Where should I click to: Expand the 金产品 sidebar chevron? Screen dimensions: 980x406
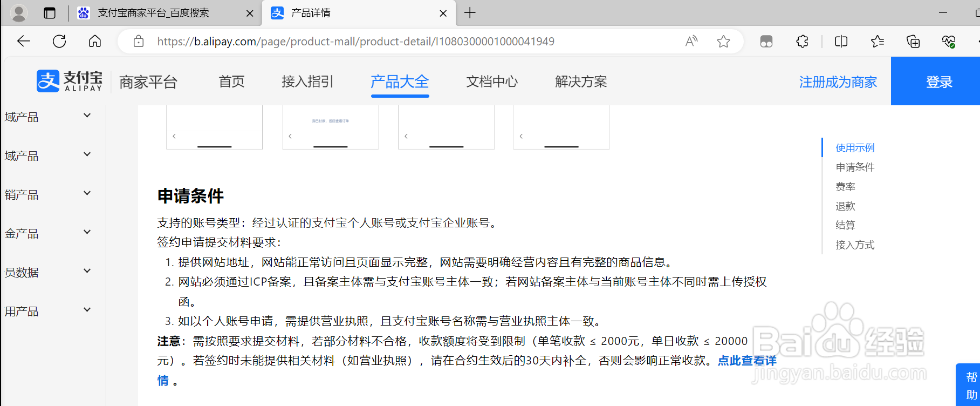[87, 232]
